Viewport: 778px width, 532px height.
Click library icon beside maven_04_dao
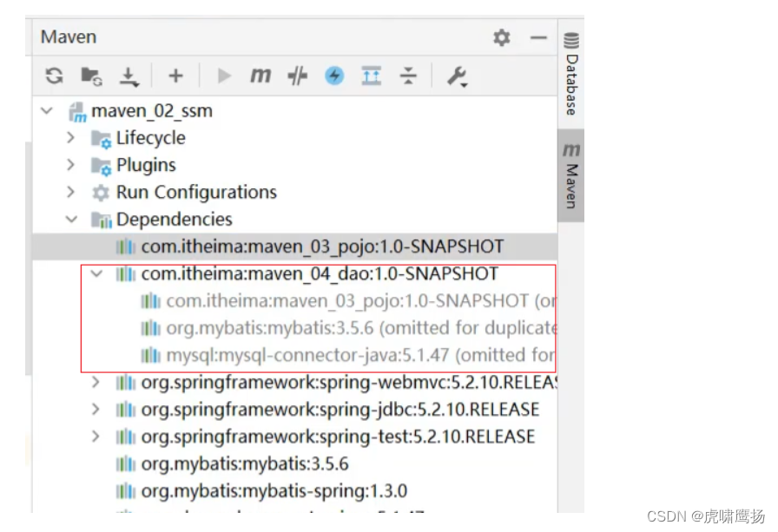126,273
